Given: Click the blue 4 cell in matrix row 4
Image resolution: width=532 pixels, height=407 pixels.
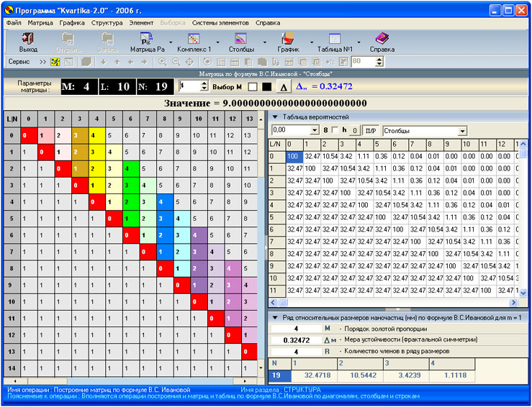Looking at the screenshot, I should [165, 202].
